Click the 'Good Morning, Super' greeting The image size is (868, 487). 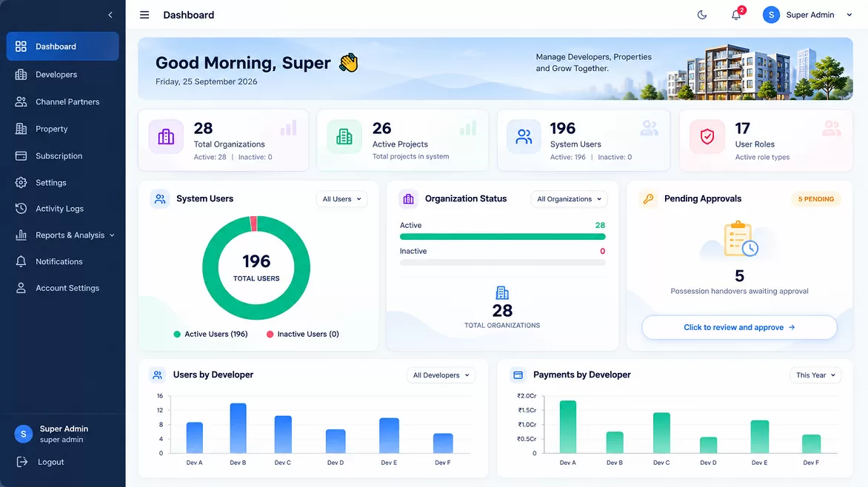243,63
